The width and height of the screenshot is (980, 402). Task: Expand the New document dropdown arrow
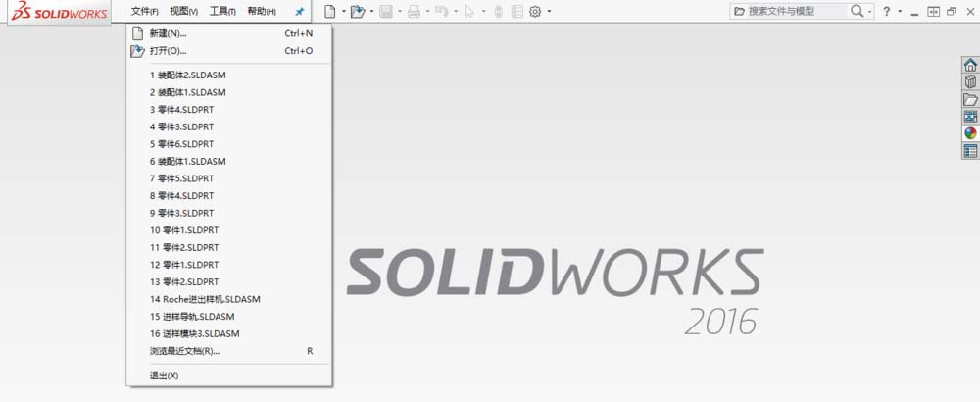(x=344, y=11)
